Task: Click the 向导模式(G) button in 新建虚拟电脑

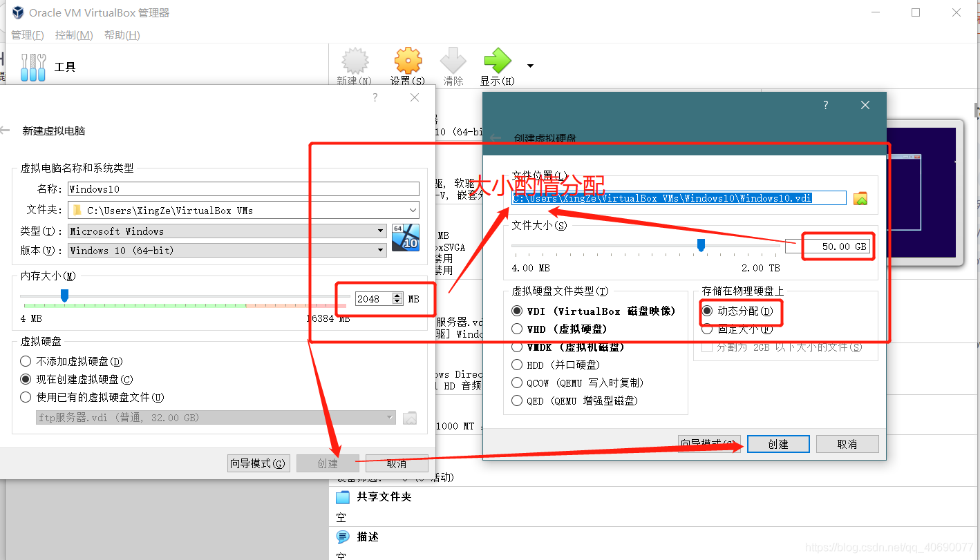Action: [x=258, y=463]
